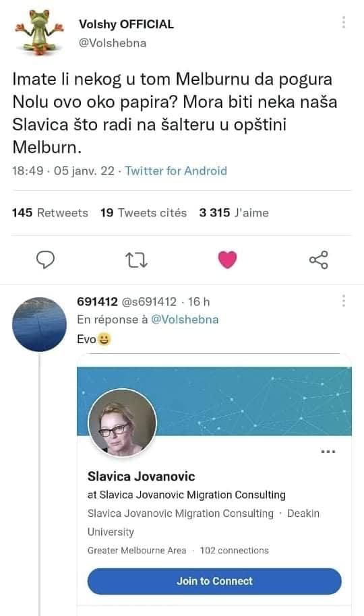This screenshot has width=364, height=616.
Task: Open ellipsis menu on LinkedIn card
Action: coord(328,452)
